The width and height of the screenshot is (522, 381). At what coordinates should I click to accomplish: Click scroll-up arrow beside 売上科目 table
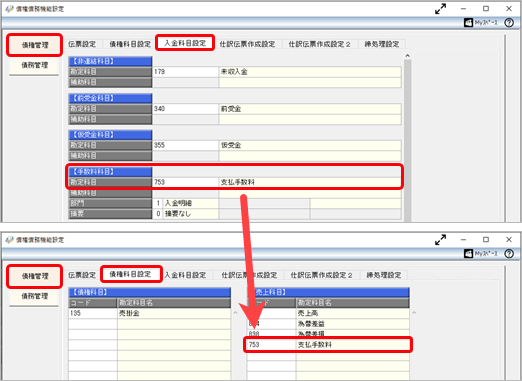[414, 313]
